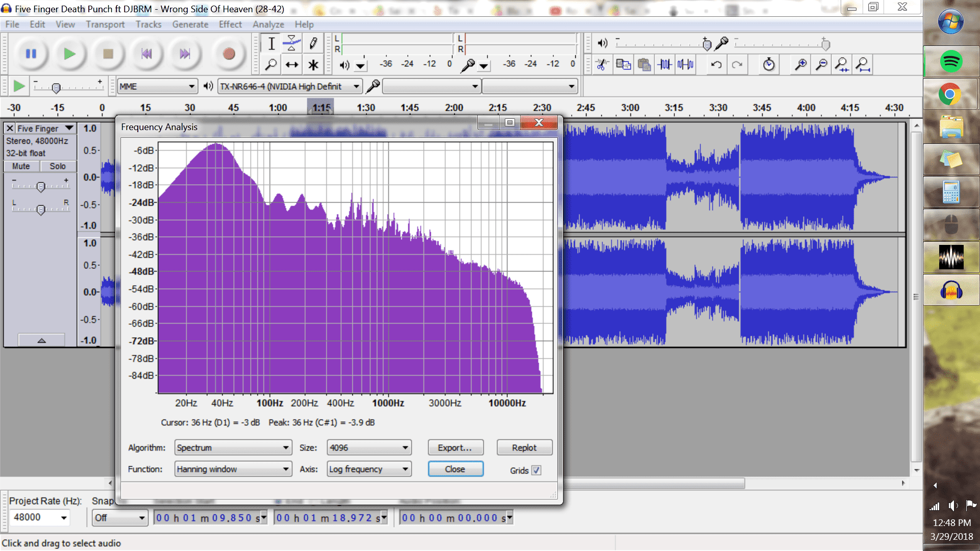The width and height of the screenshot is (980, 551).
Task: Click the Export... button
Action: [455, 448]
